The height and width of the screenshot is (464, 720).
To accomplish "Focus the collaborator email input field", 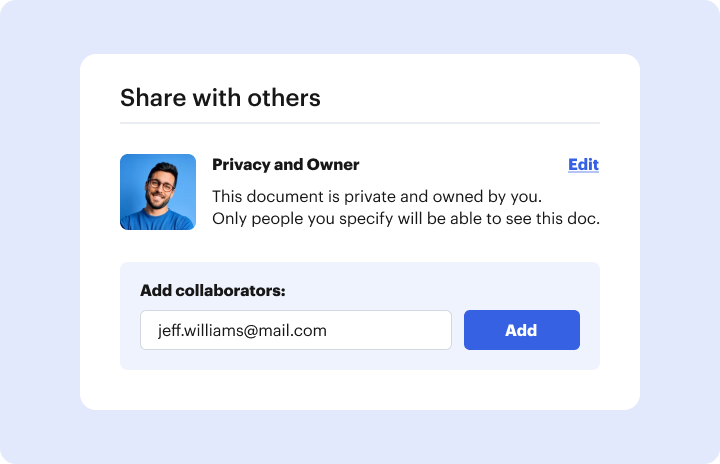I will coord(295,330).
